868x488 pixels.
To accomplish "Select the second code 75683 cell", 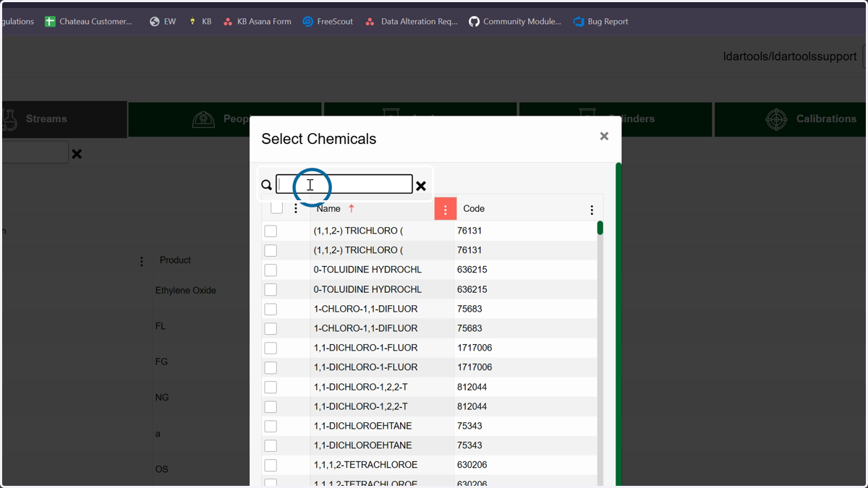I will 526,329.
